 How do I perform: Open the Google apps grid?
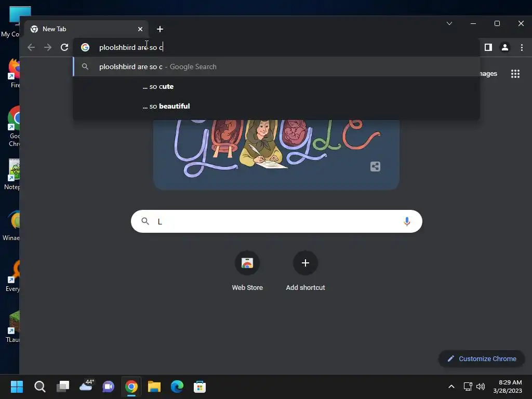(x=515, y=74)
